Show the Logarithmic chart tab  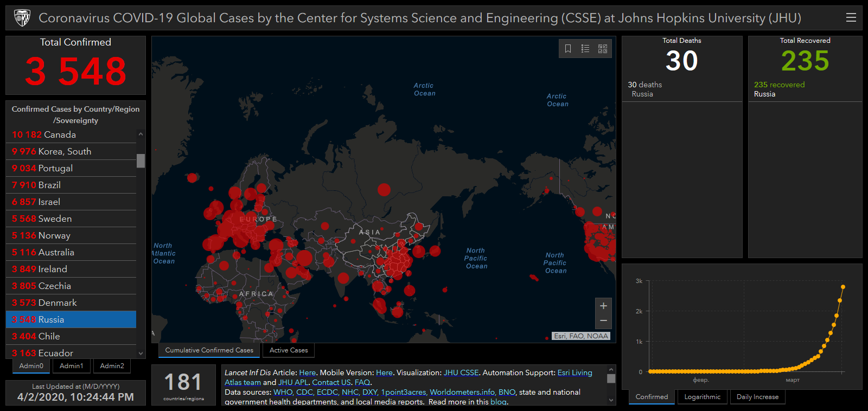[703, 397]
